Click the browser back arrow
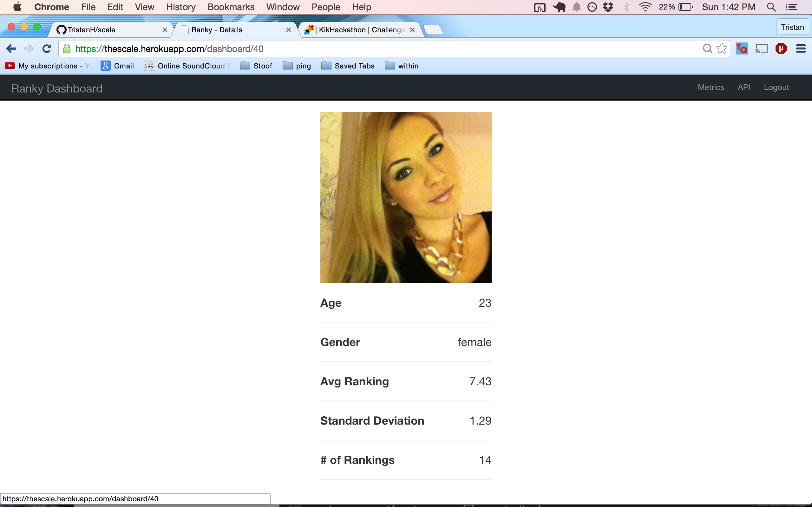Image resolution: width=812 pixels, height=507 pixels. pos(11,49)
